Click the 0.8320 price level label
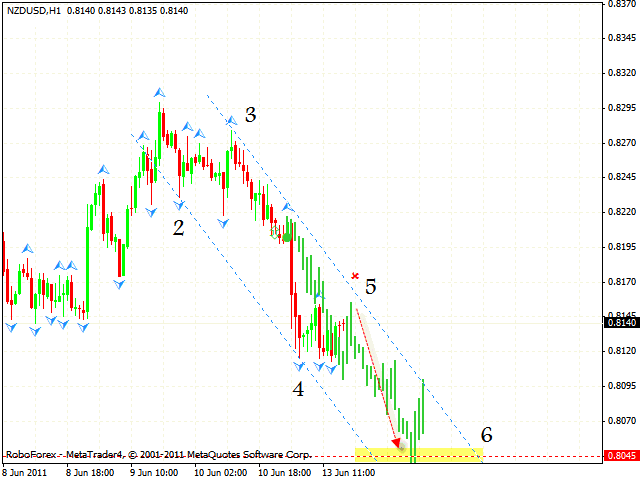640x480 pixels. [x=622, y=73]
